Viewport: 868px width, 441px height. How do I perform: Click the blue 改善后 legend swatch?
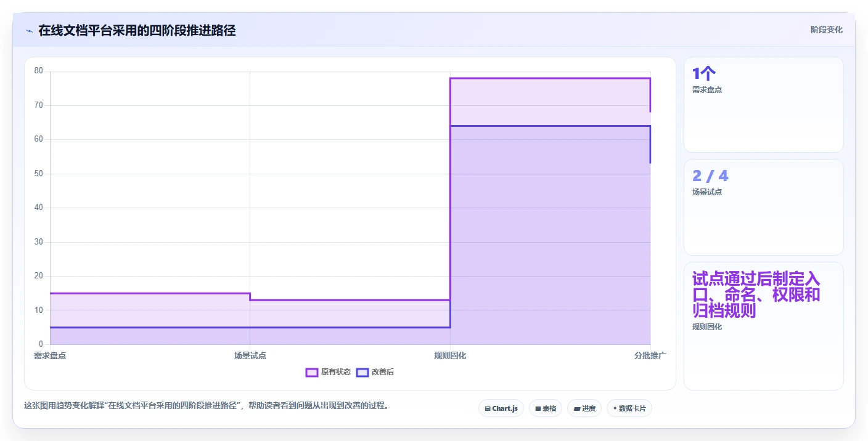tap(362, 372)
